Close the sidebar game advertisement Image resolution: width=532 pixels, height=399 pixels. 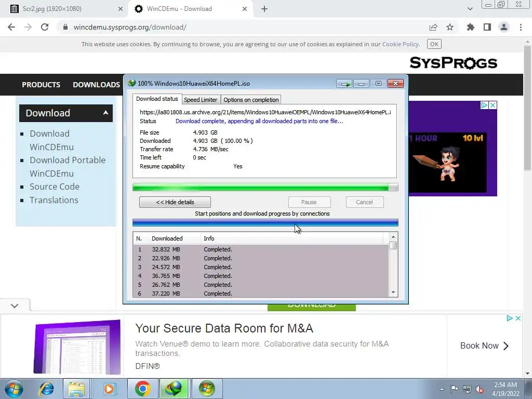tap(493, 105)
